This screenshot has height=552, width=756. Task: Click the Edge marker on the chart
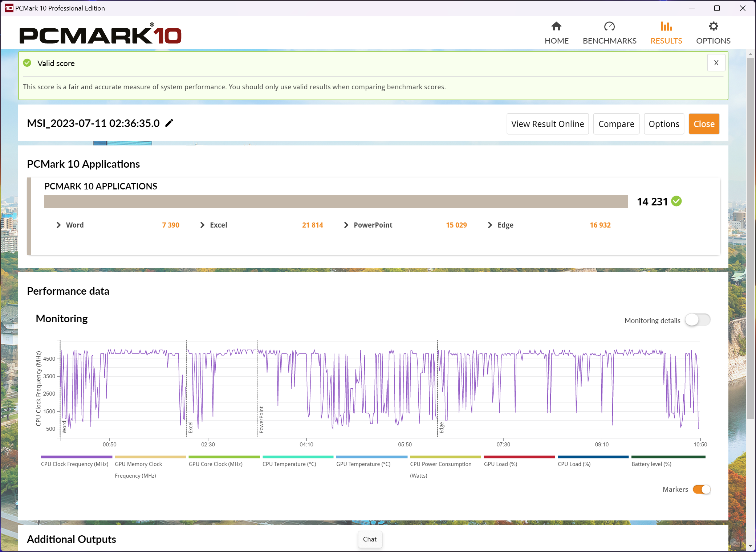pos(442,428)
